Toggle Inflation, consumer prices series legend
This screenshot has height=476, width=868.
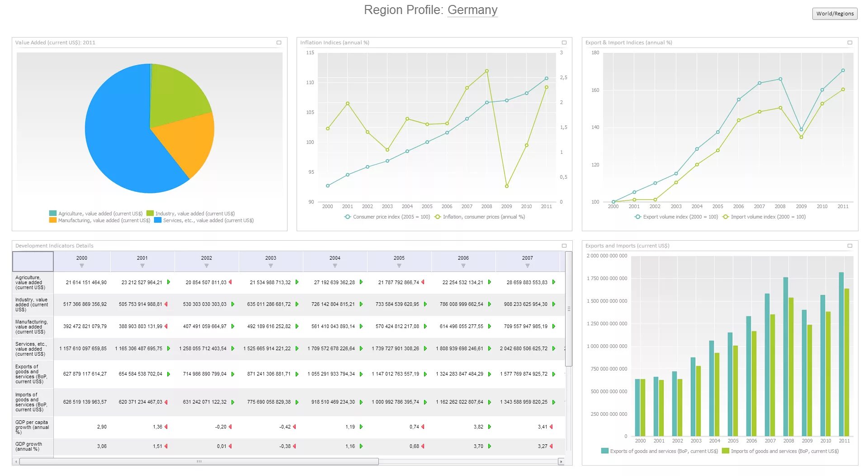[480, 217]
